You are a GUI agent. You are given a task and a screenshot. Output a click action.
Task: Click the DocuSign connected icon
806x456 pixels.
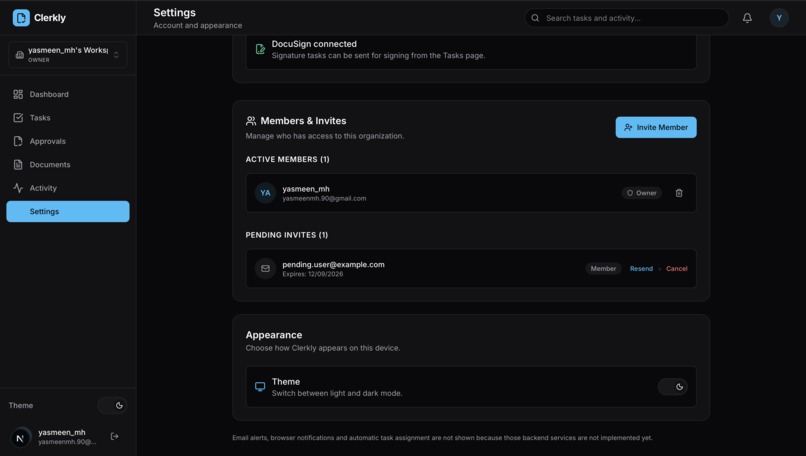(x=260, y=49)
